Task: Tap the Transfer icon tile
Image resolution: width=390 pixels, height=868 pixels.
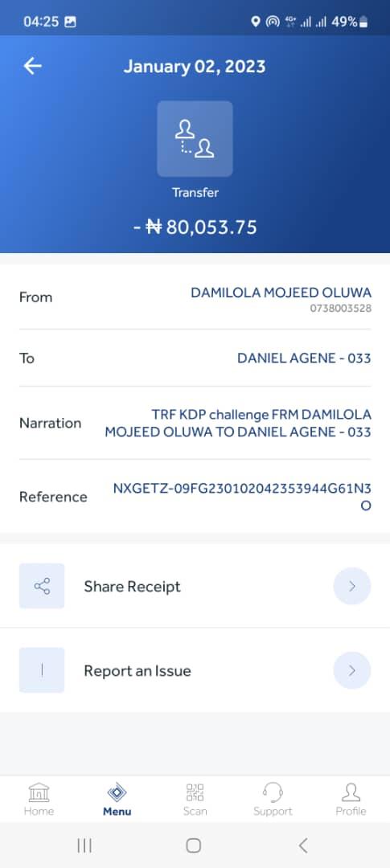Action: point(195,139)
